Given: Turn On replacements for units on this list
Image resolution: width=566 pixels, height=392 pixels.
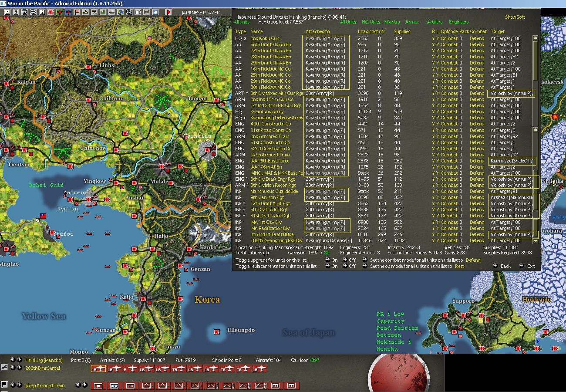Looking at the screenshot, I should pos(327,266).
